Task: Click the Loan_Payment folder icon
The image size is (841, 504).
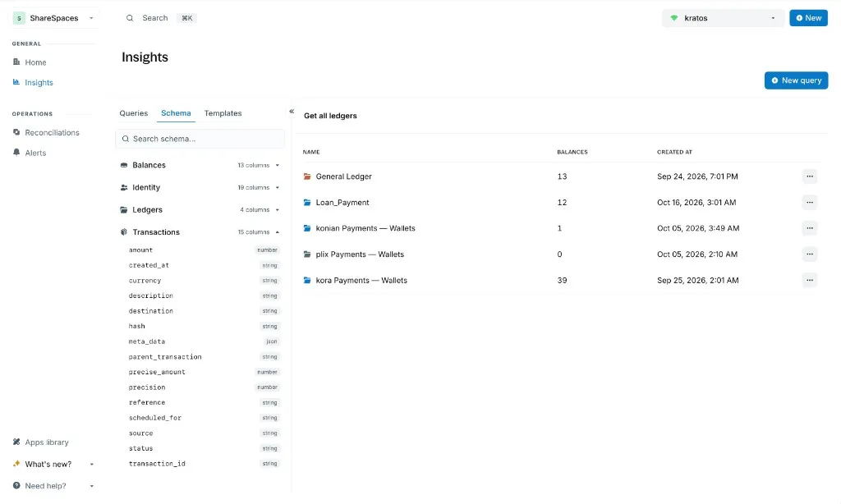Action: click(x=307, y=202)
